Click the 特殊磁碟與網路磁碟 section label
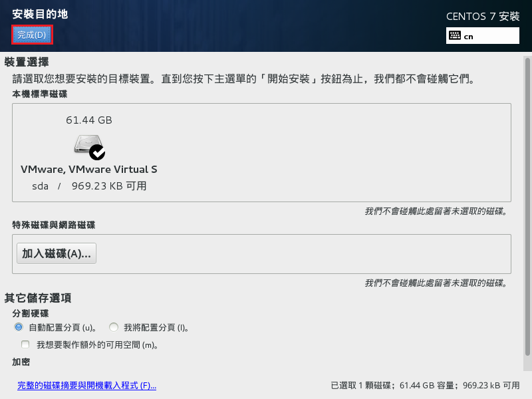The image size is (532, 399). [x=54, y=225]
